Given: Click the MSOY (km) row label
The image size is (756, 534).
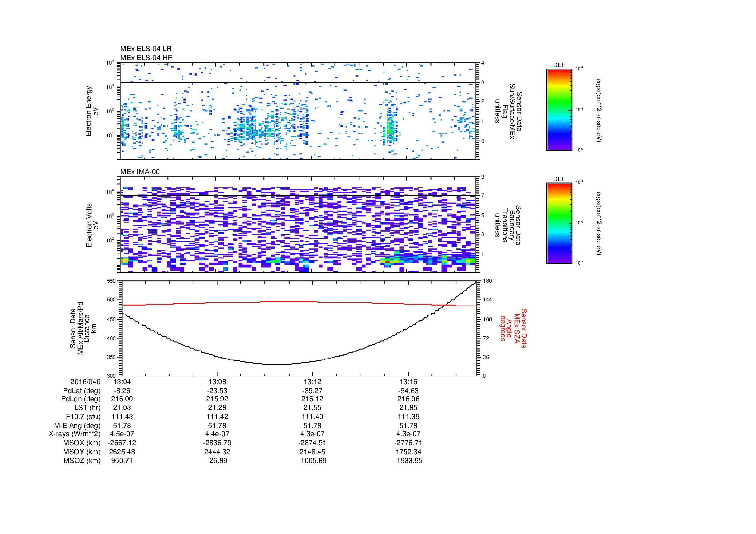Looking at the screenshot, I should pyautogui.click(x=82, y=452).
